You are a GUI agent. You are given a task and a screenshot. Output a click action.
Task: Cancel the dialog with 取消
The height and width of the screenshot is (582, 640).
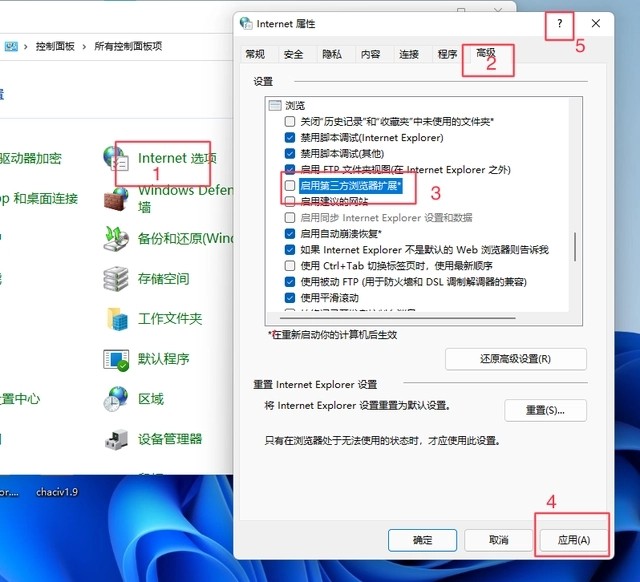click(x=498, y=540)
